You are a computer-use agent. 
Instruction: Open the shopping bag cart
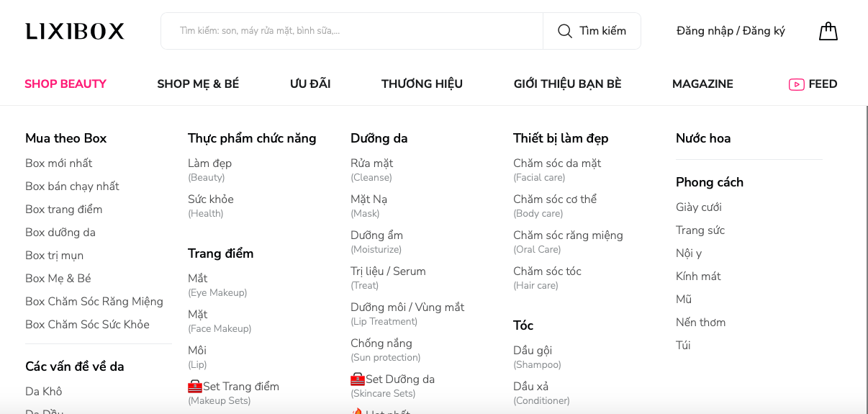coord(828,31)
